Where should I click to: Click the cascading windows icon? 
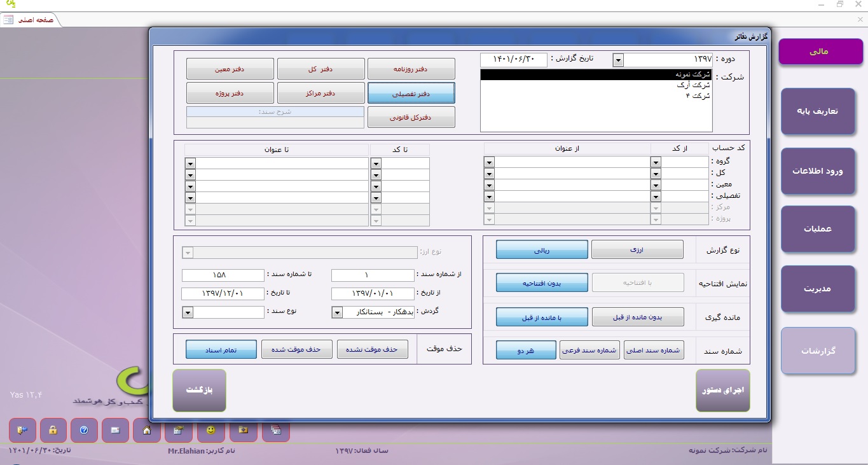(x=276, y=430)
